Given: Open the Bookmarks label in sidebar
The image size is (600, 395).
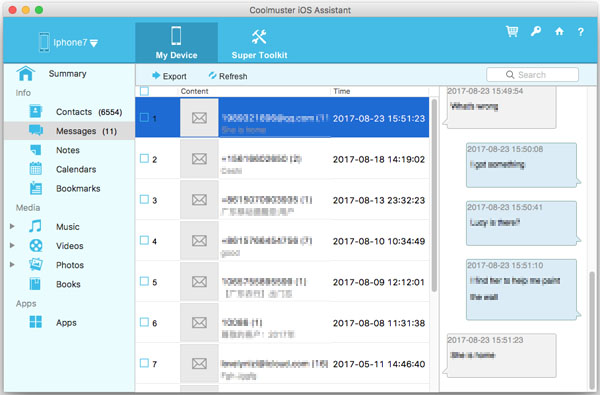Looking at the screenshot, I should point(78,188).
